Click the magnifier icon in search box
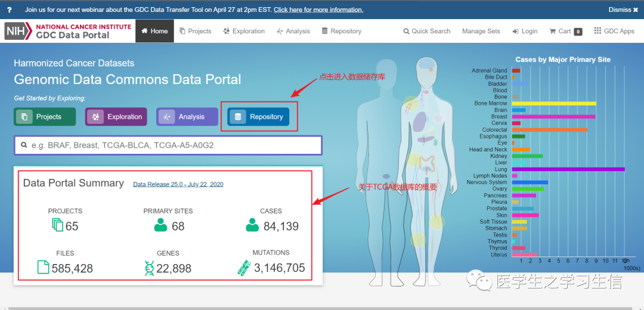 click(x=24, y=145)
